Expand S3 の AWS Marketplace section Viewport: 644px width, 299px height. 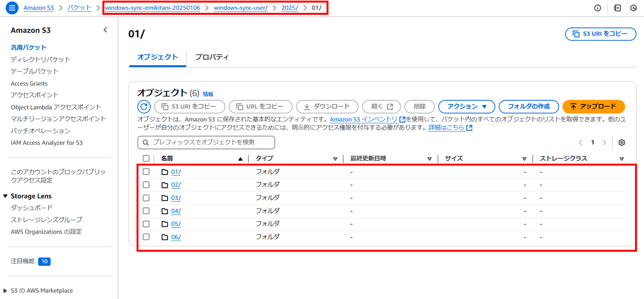click(5, 291)
